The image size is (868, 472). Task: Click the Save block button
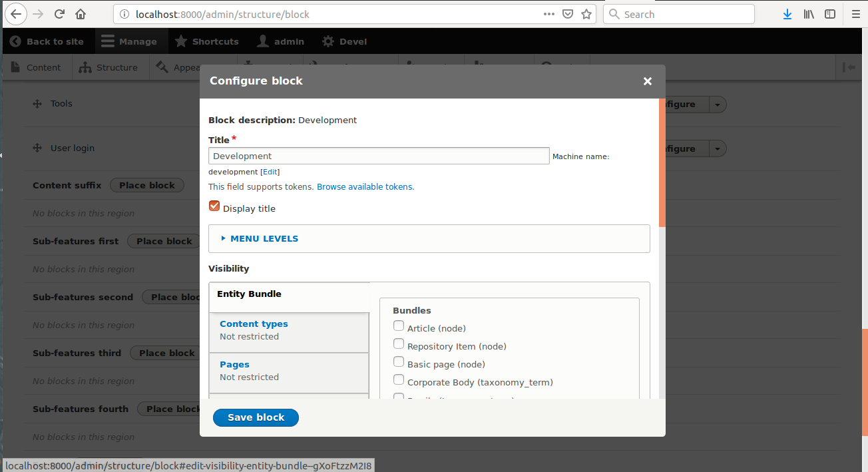[256, 417]
